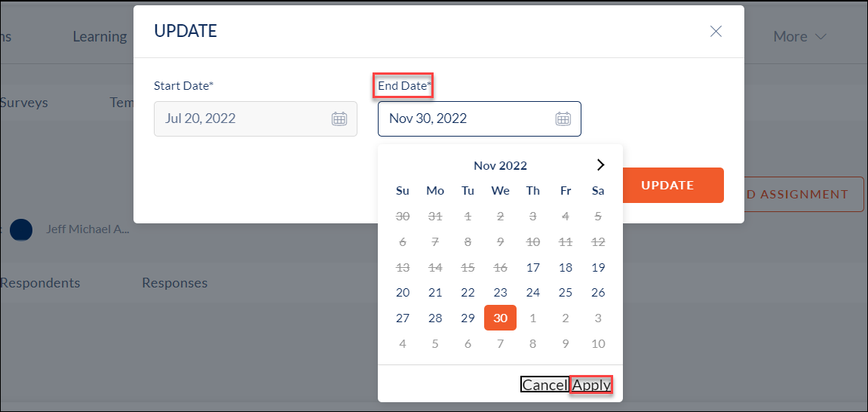Click Jeff Michael's avatar circle
The width and height of the screenshot is (868, 412).
21,229
